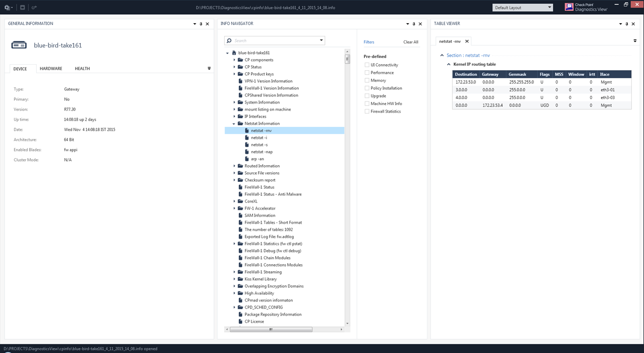Close the General Information panel

(207, 24)
